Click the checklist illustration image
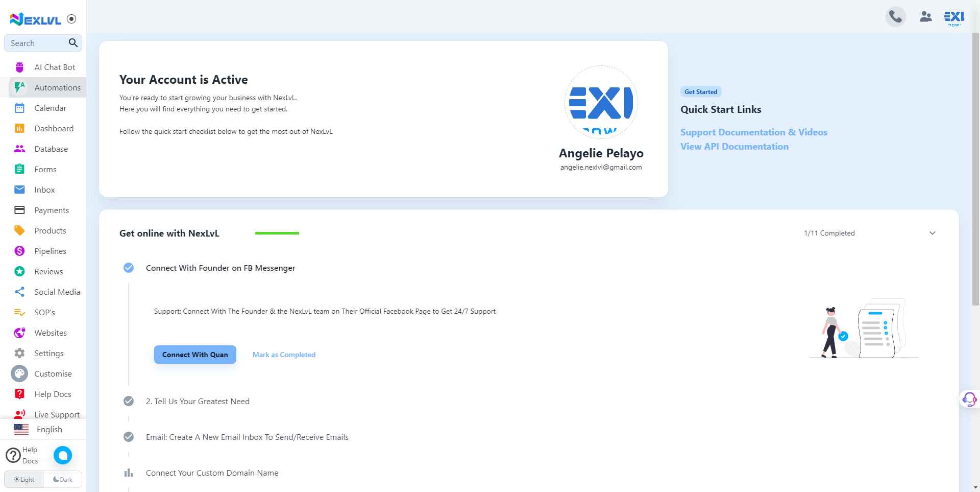 point(864,328)
